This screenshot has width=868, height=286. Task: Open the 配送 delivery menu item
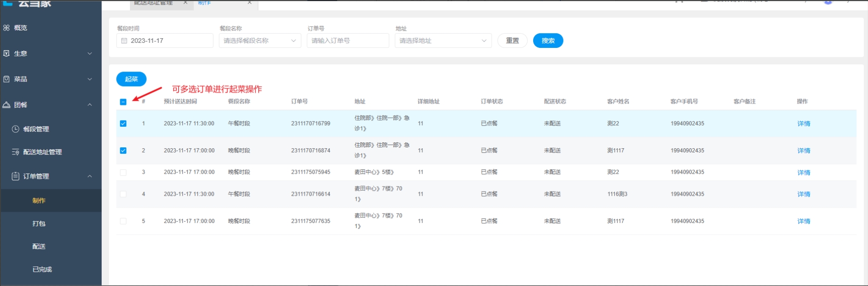[39, 246]
